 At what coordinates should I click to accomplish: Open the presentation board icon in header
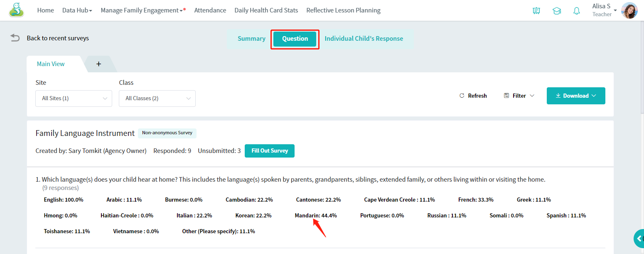click(x=536, y=11)
